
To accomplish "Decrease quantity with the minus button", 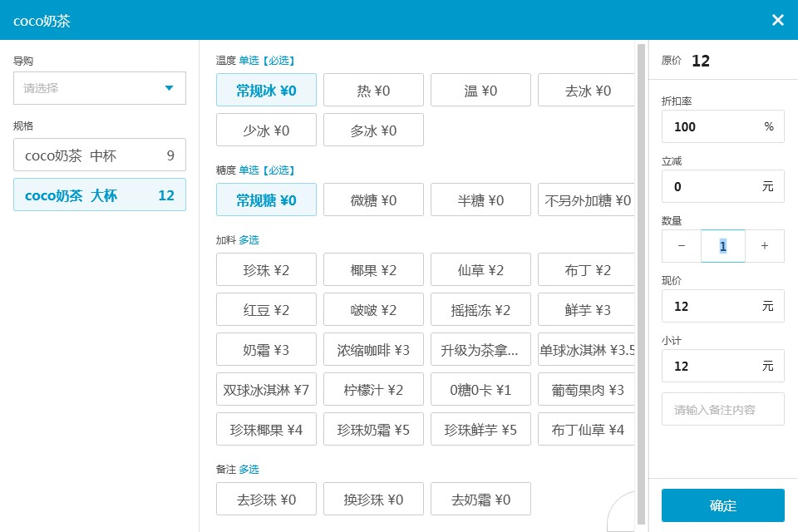I will pyautogui.click(x=682, y=246).
